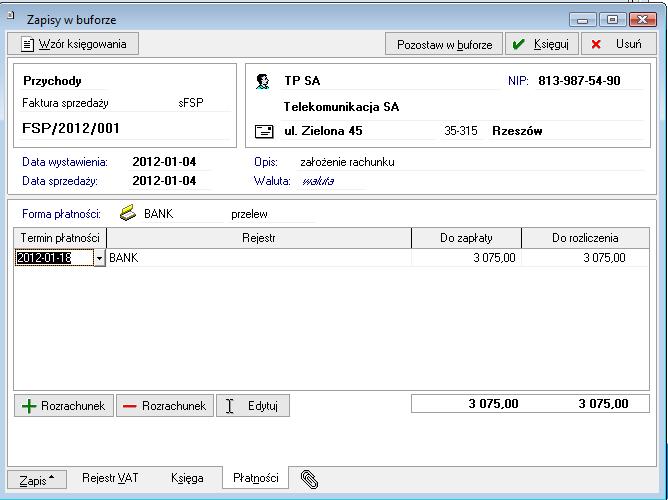Click the sFSP document type code
This screenshot has width=668, height=500.
[x=191, y=103]
